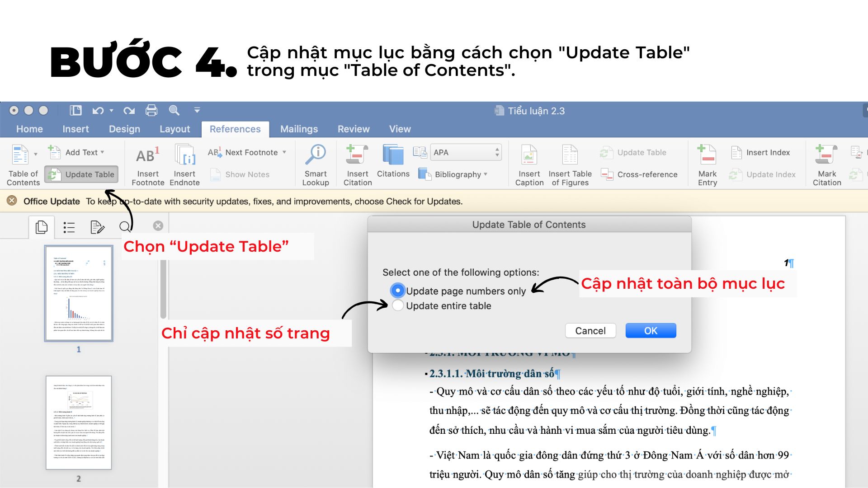Click the Insert Endnote icon
Screen dimensions: 868x488
tap(185, 155)
